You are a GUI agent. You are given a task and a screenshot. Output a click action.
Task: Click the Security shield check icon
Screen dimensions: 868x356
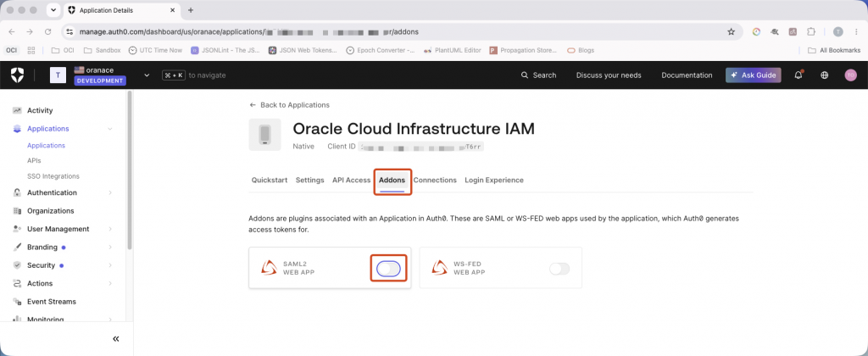coord(17,265)
